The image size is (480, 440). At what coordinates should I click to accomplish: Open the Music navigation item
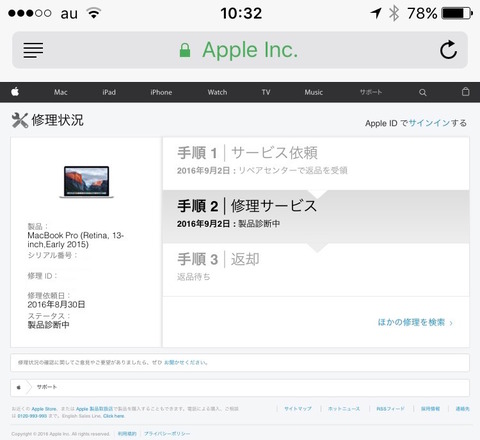[314, 92]
